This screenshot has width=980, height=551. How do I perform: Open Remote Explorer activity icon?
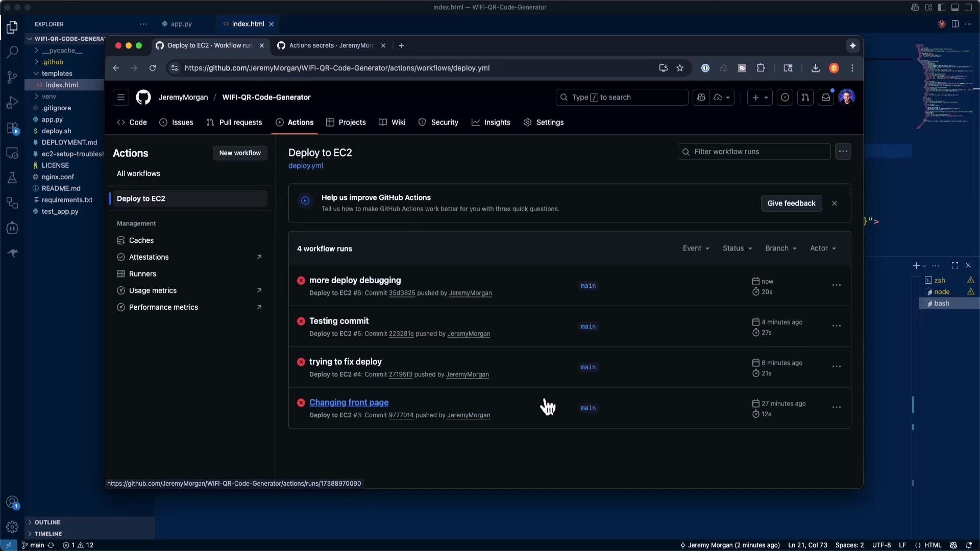[x=12, y=153]
